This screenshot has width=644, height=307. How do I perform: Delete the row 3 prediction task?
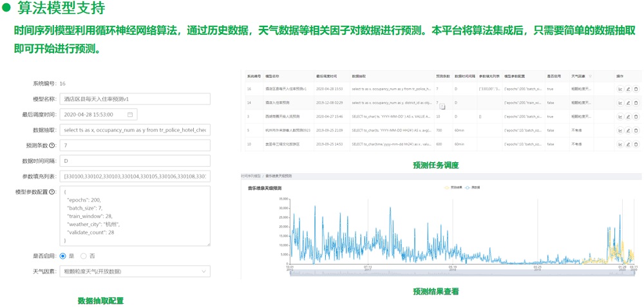636,117
